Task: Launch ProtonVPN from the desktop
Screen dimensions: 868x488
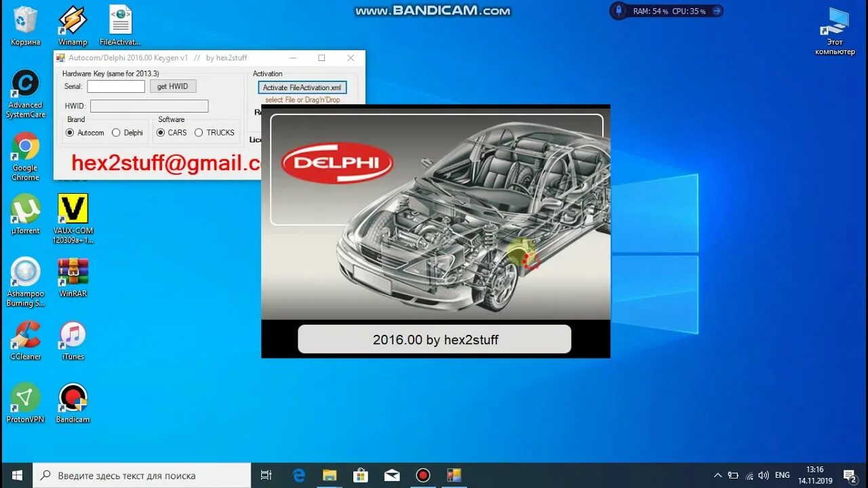Action: click(25, 403)
